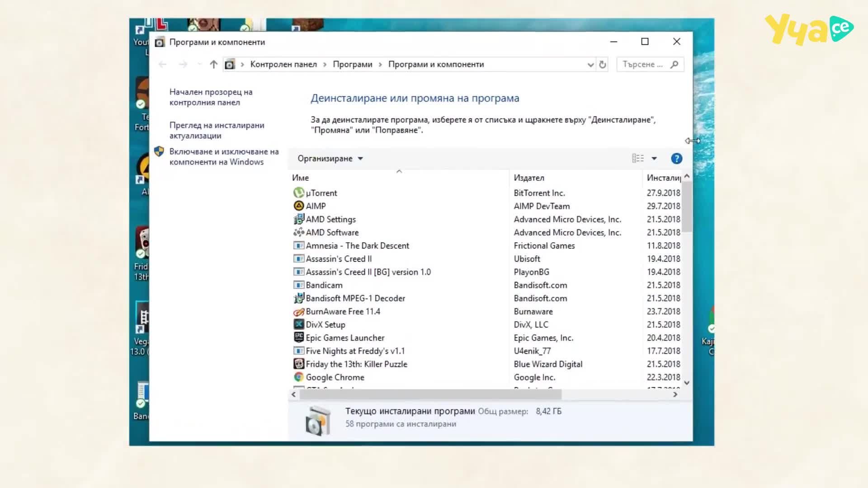The image size is (868, 488).
Task: Click the Assassin's Creed II [BG] version icon
Action: 298,272
